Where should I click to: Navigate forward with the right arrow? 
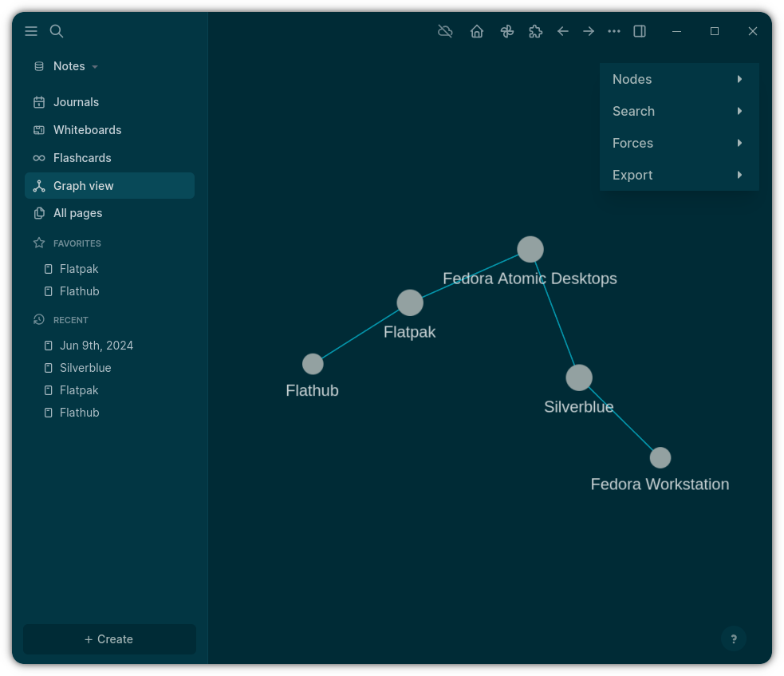point(589,31)
